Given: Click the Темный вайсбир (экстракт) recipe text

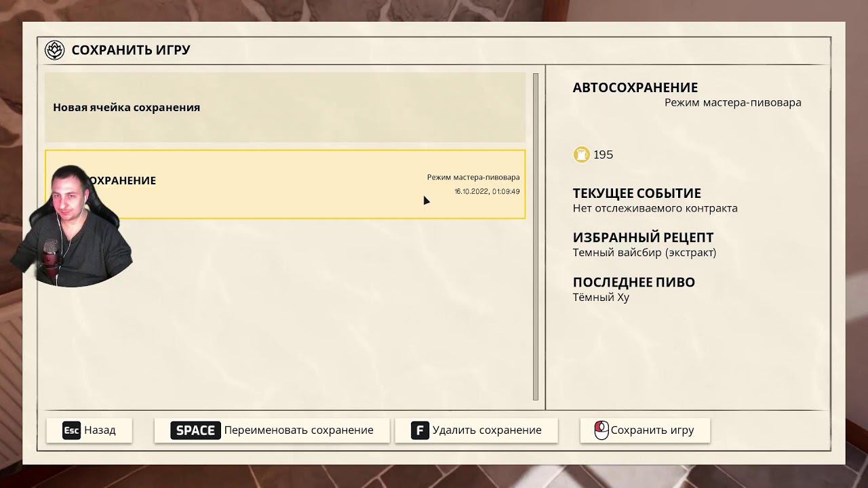Looking at the screenshot, I should click(644, 253).
